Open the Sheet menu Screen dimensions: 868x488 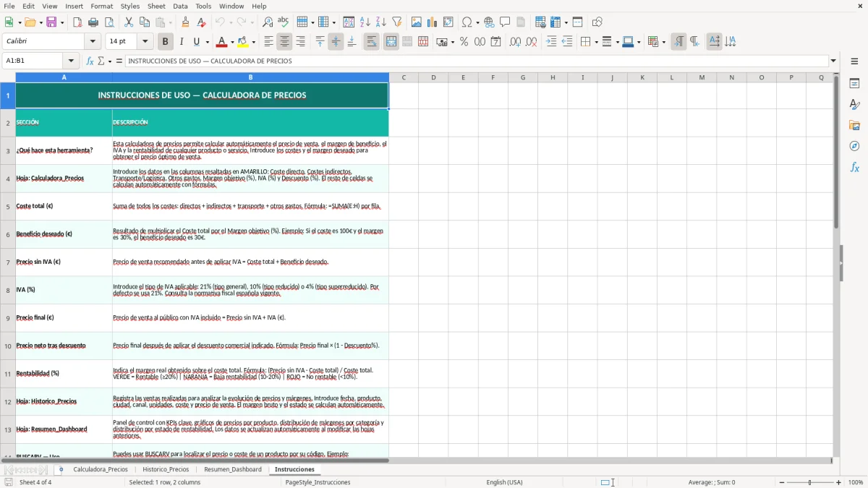[156, 6]
